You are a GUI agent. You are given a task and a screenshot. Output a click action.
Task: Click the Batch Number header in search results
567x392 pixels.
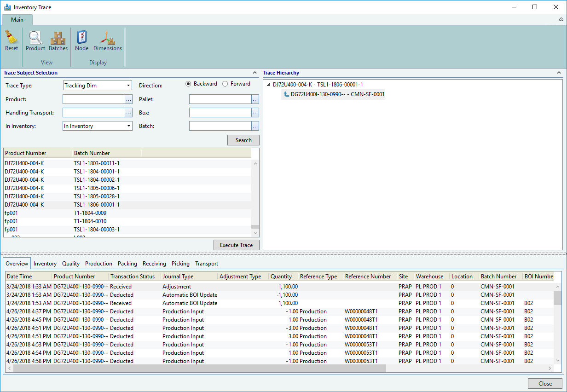[106, 153]
